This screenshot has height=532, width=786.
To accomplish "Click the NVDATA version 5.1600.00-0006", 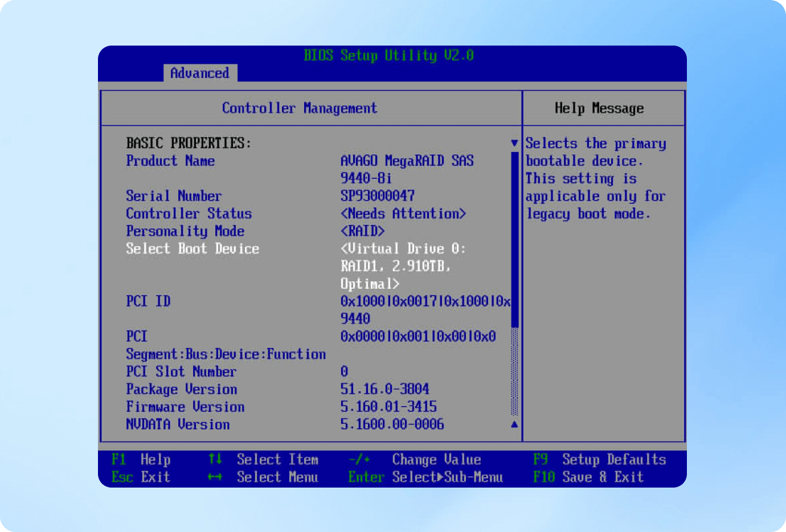I will (392, 425).
